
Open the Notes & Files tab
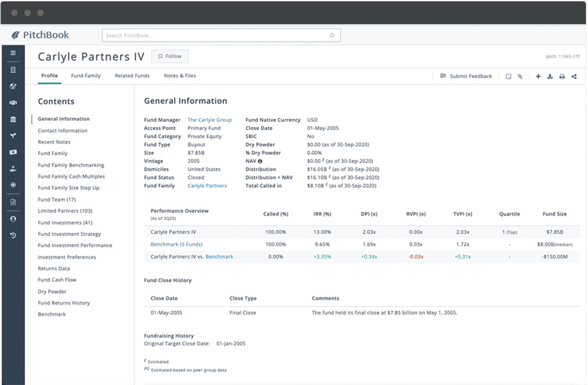coord(180,76)
